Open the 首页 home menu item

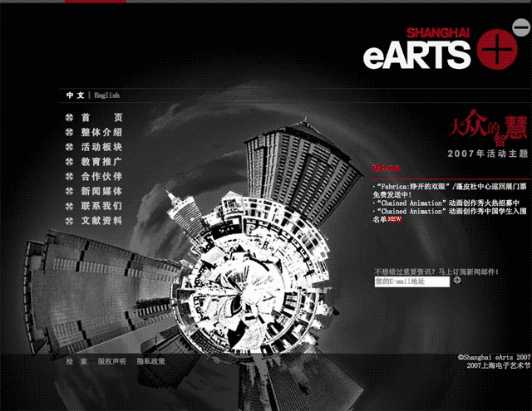(101, 118)
